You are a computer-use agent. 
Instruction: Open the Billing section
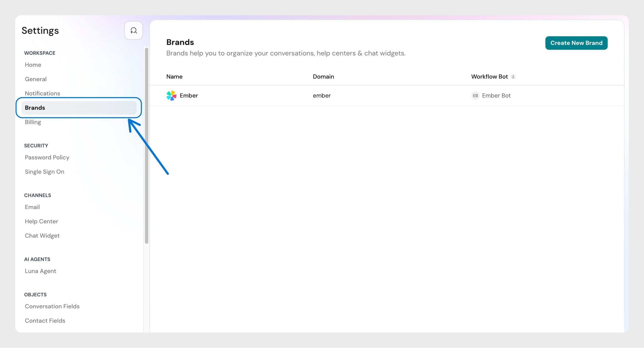tap(33, 122)
